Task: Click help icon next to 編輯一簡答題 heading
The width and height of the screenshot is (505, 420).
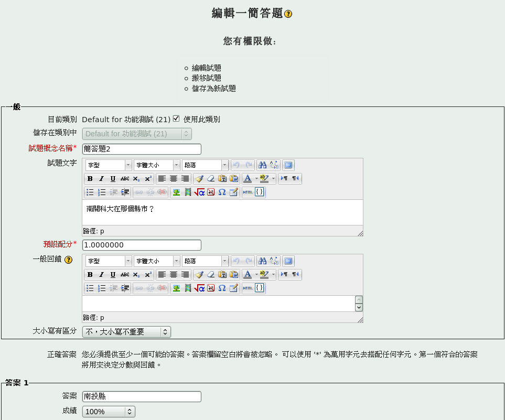Action: [288, 14]
